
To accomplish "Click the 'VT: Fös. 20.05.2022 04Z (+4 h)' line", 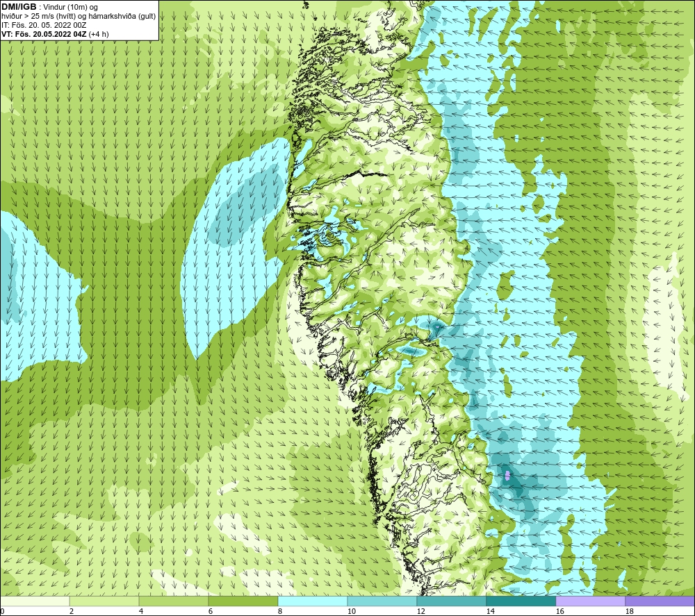I will [x=55, y=33].
